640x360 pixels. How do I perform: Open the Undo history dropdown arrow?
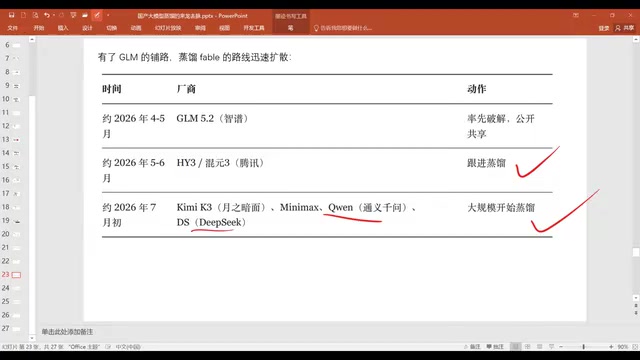(x=53, y=16)
